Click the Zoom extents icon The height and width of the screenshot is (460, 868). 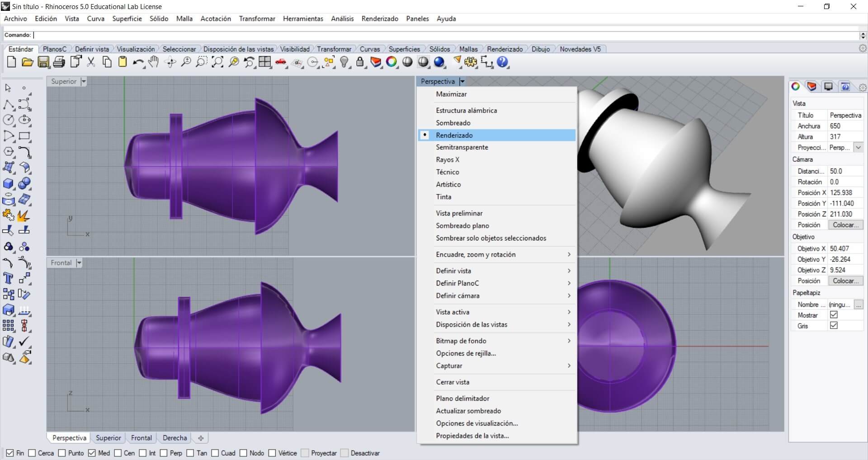(217, 62)
